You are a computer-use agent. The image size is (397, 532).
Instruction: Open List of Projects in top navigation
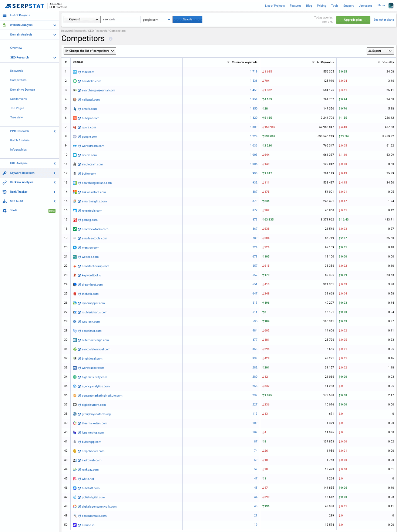[x=275, y=6]
